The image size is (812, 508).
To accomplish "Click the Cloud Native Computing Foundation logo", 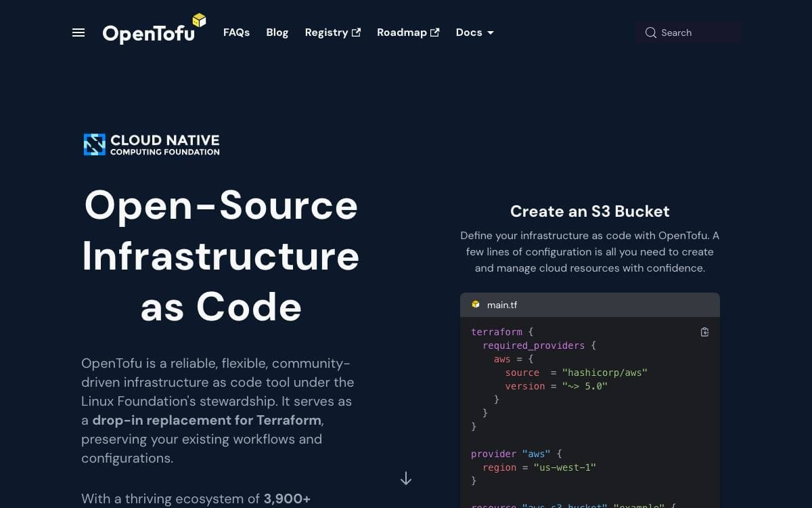I will click(152, 144).
